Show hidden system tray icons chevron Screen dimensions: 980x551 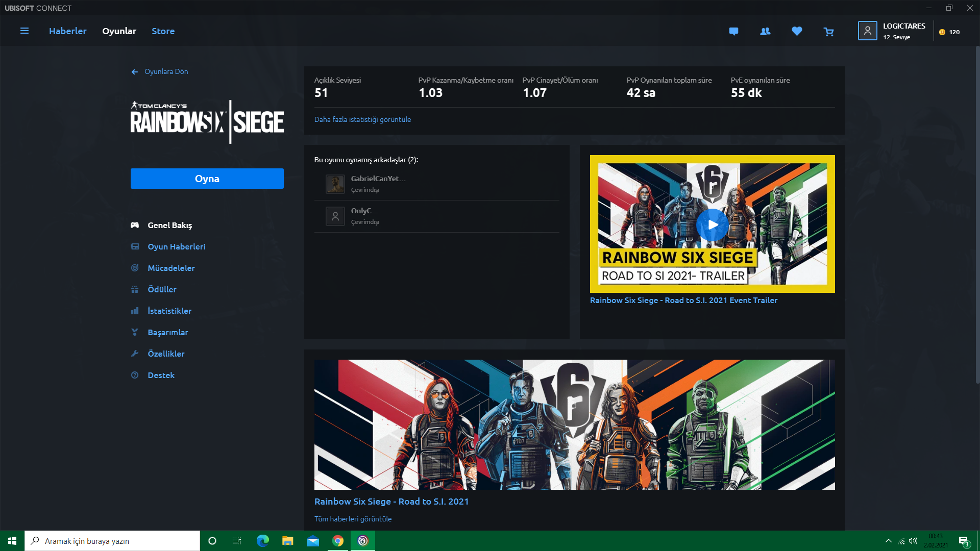(x=888, y=541)
